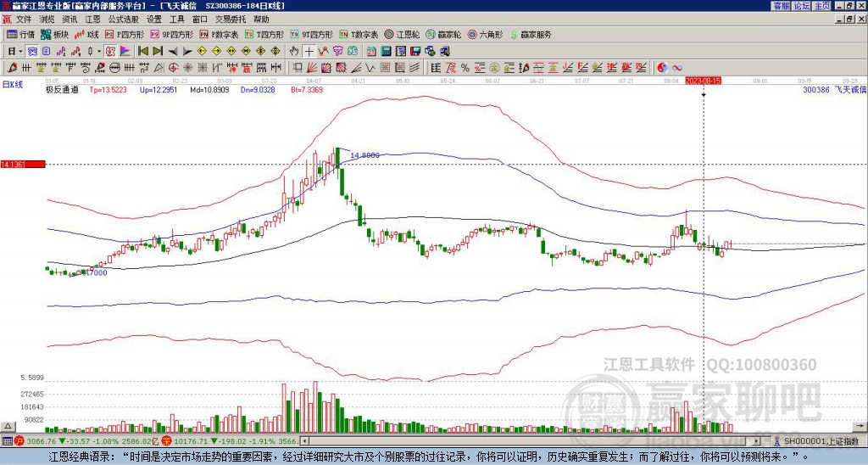Open the calculator icon
The height and width of the screenshot is (465, 868).
point(386,52)
